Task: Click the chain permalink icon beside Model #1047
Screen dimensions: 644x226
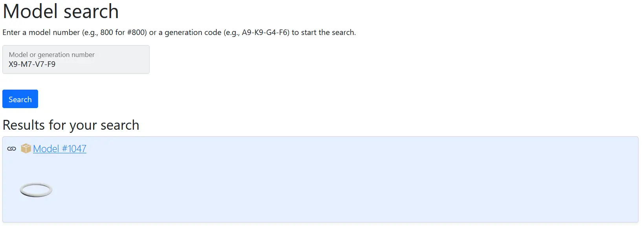Action: 12,149
